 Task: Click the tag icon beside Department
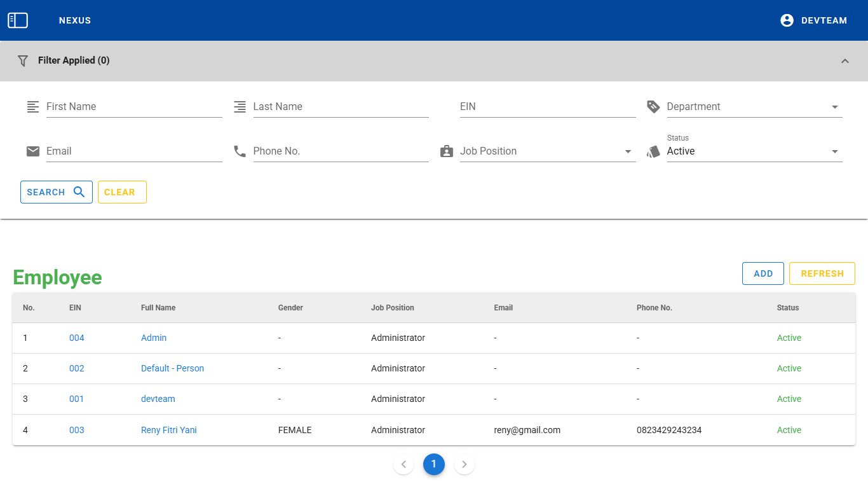coord(653,107)
